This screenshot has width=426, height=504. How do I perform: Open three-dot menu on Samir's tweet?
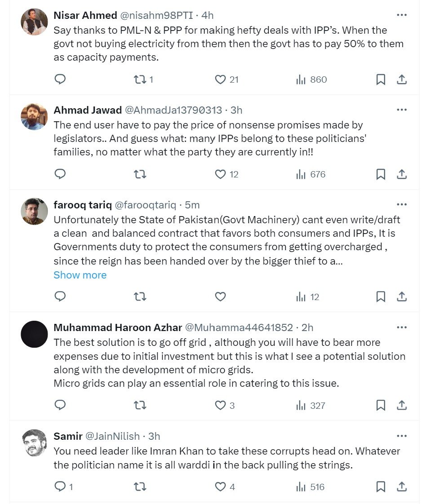(x=401, y=436)
